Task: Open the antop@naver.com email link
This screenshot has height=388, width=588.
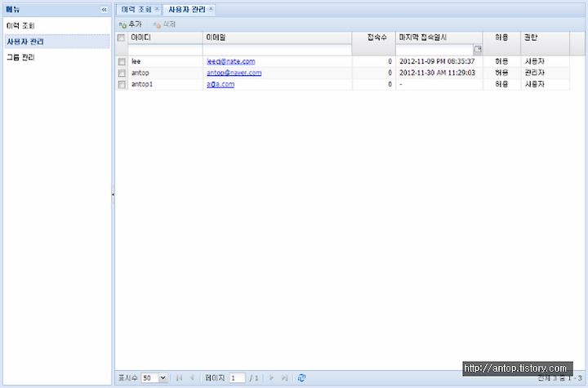Action: click(x=234, y=73)
